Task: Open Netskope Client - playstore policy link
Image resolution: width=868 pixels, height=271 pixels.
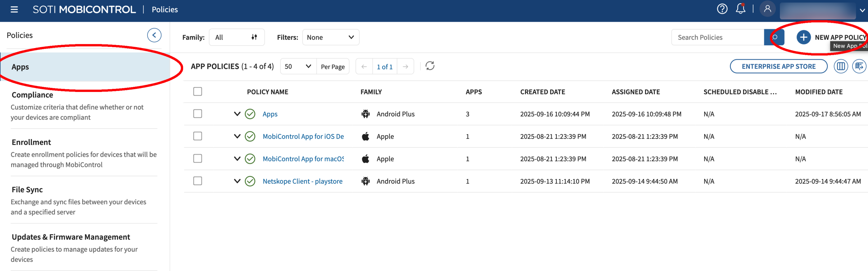Action: [302, 181]
